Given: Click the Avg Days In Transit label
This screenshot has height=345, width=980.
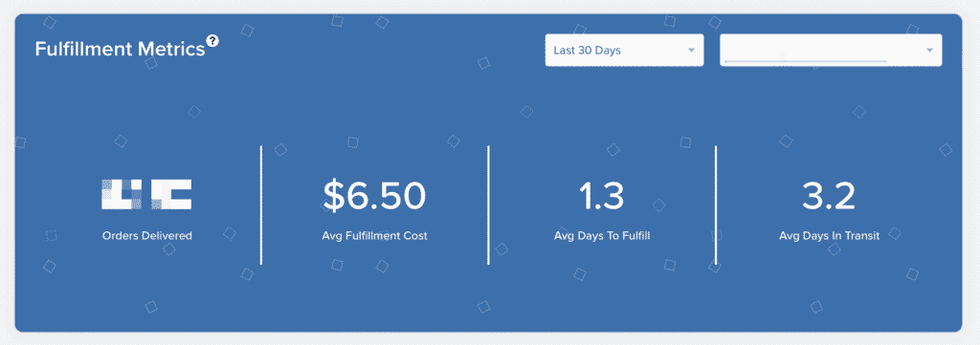Looking at the screenshot, I should point(830,236).
